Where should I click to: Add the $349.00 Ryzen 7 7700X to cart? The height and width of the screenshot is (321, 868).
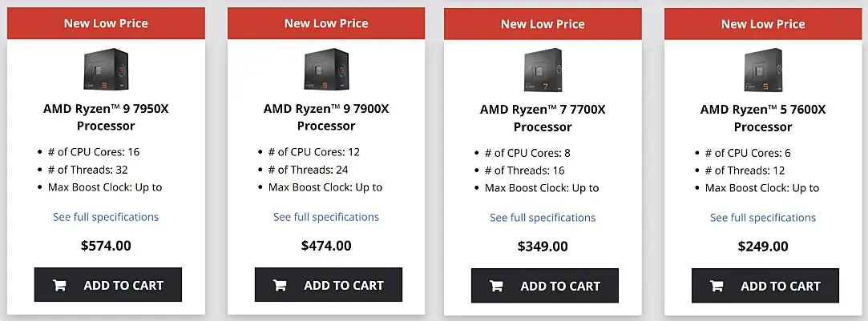click(545, 286)
